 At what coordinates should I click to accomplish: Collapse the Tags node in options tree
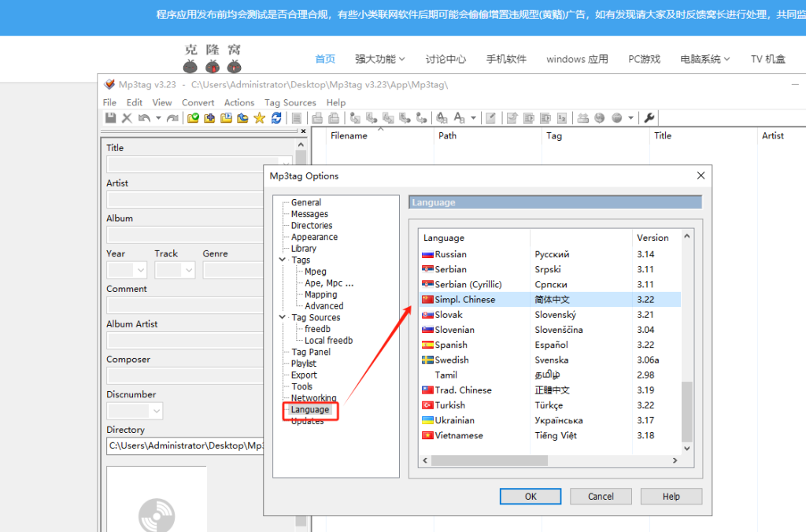point(283,260)
